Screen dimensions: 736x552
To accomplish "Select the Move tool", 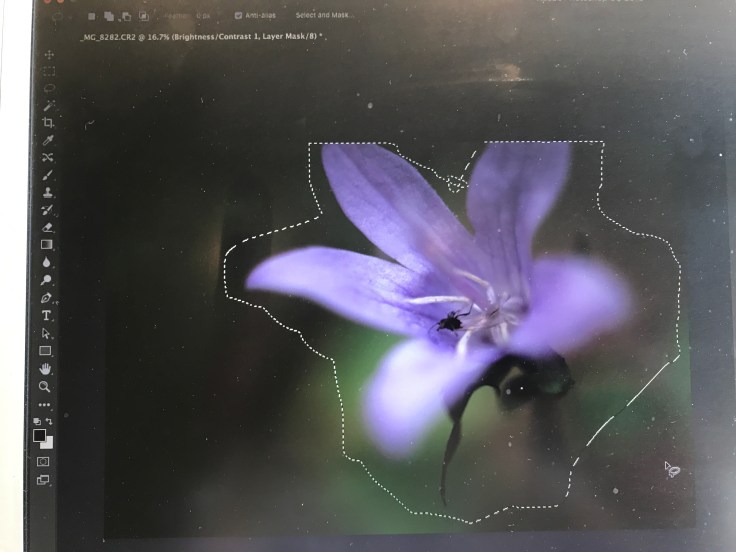I will tap(49, 53).
